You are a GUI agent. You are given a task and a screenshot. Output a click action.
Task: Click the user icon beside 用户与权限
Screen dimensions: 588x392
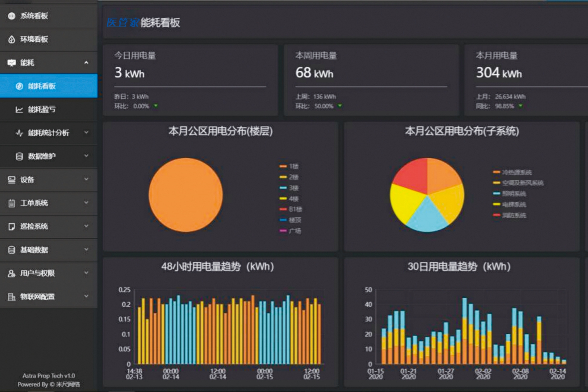11,274
